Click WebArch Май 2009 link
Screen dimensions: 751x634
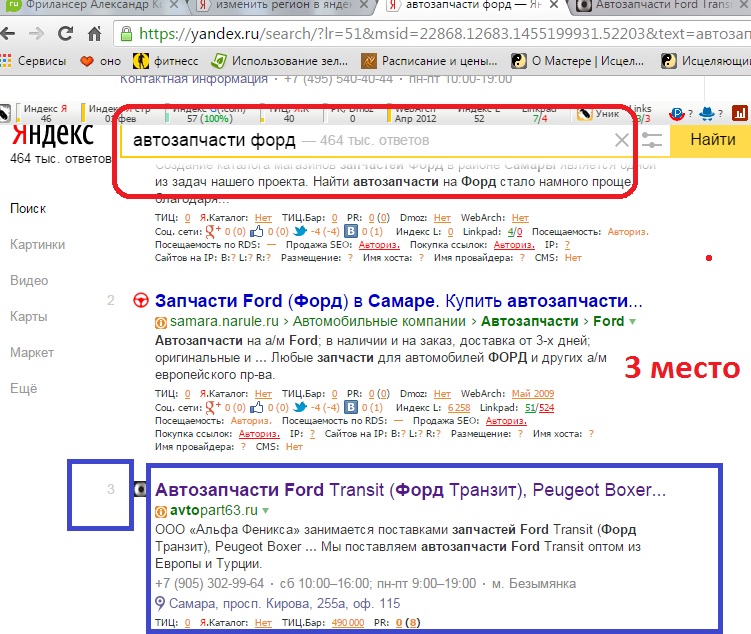pos(533,394)
